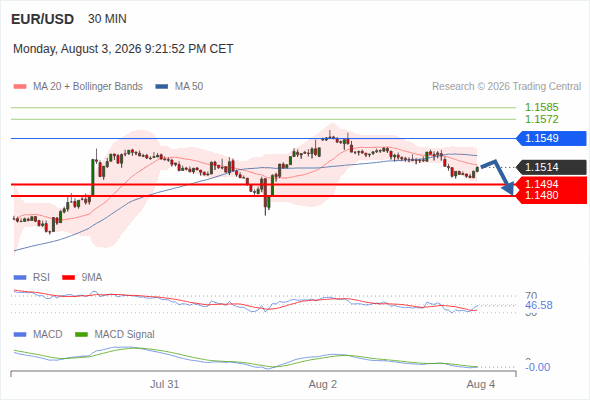This screenshot has width=590, height=400.
Task: Click the Jul 31 date axis marker
Action: (x=164, y=384)
